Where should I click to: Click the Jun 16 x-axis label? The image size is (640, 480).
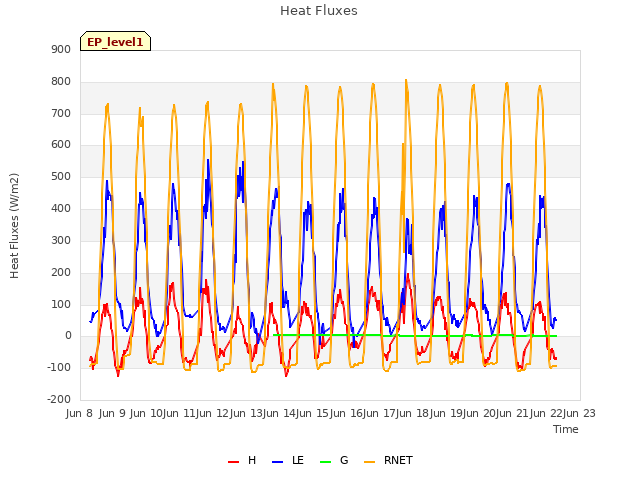click(346, 413)
